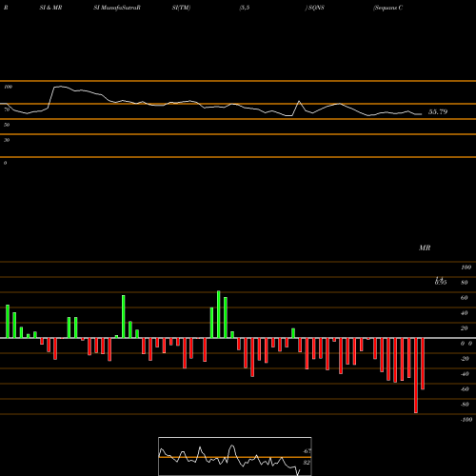Image resolution: width=476 pixels, height=476 pixels.
Task: Click the 40 label on MR axis
Action: [x=465, y=313]
